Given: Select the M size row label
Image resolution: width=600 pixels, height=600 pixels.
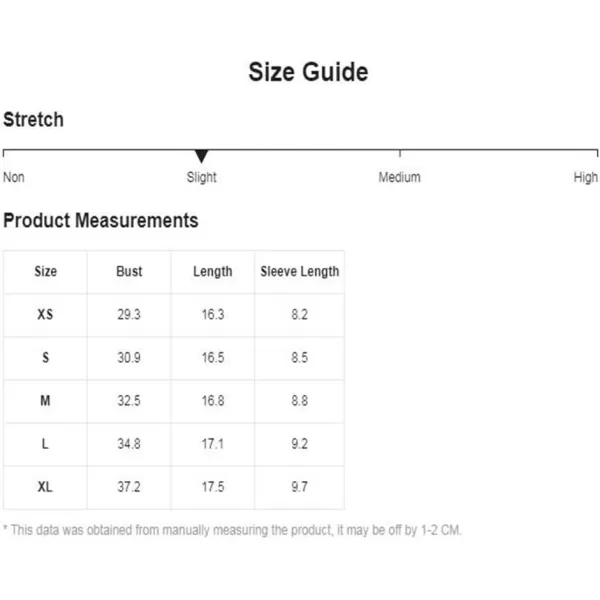Looking at the screenshot, I should click(45, 401).
